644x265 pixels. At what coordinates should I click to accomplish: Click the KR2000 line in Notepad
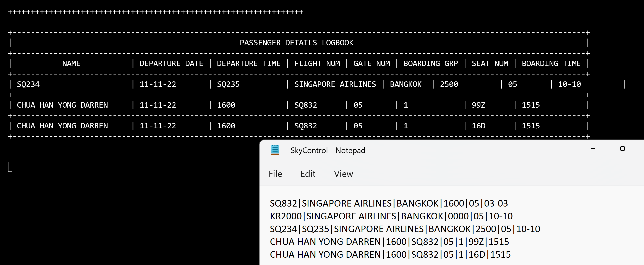coord(391,216)
